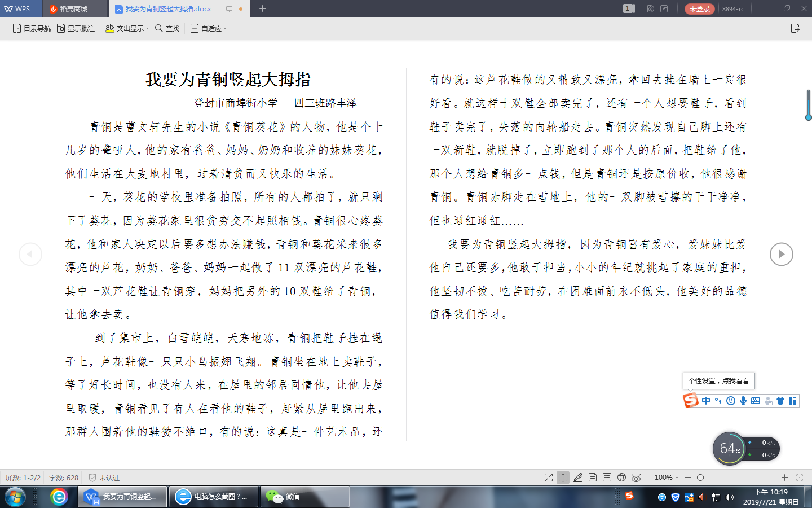812x508 pixels.
Task: Click the 查找 search tool
Action: (x=167, y=28)
